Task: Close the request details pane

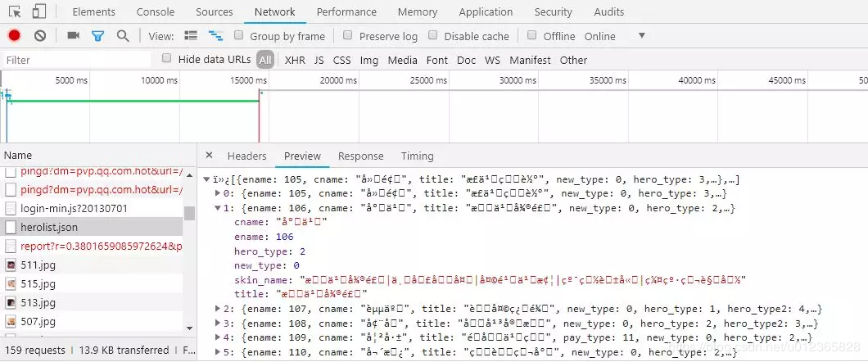Action: [x=209, y=156]
